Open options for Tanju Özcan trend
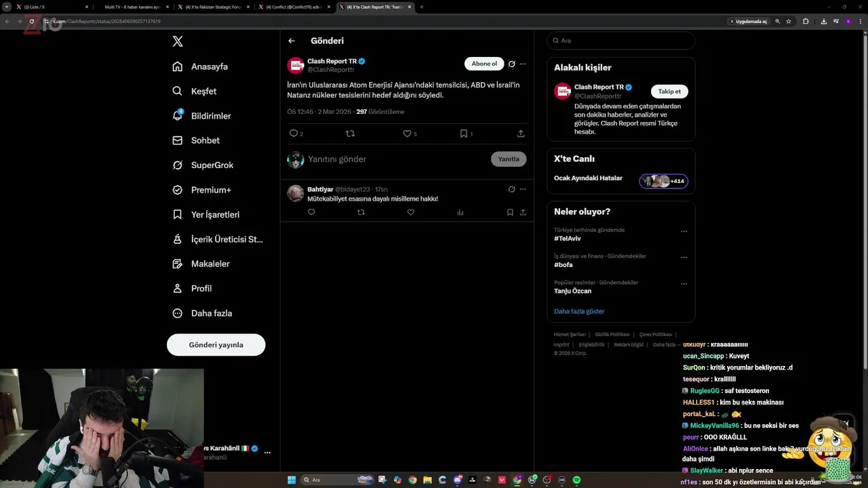The width and height of the screenshot is (868, 488). 684,284
